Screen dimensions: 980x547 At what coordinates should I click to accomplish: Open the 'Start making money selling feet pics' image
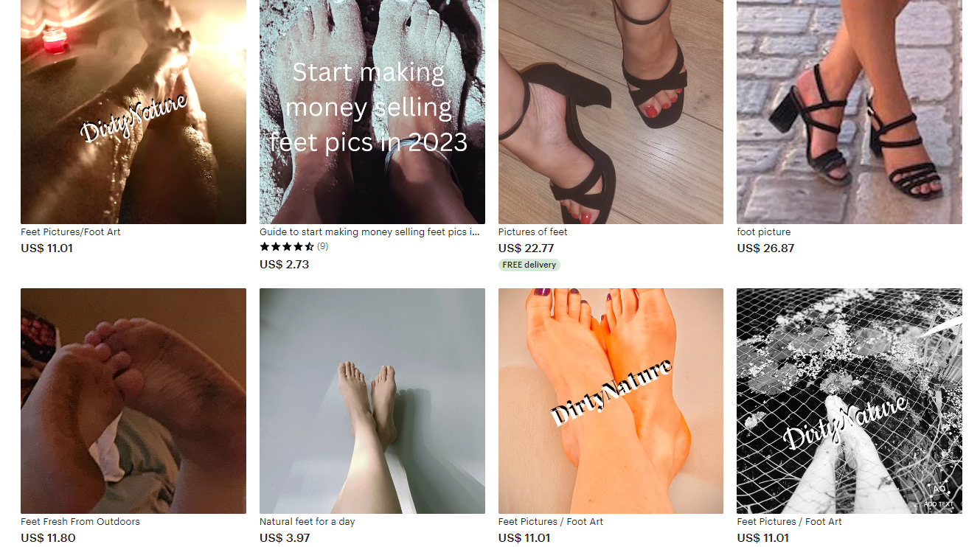point(372,111)
